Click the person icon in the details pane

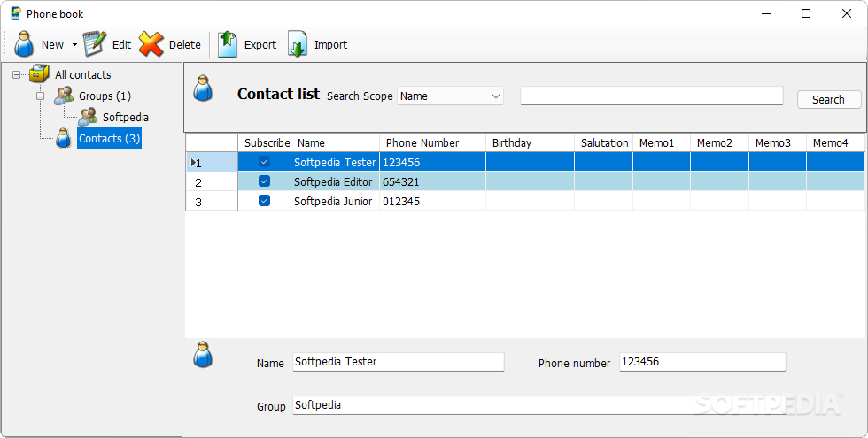click(203, 355)
